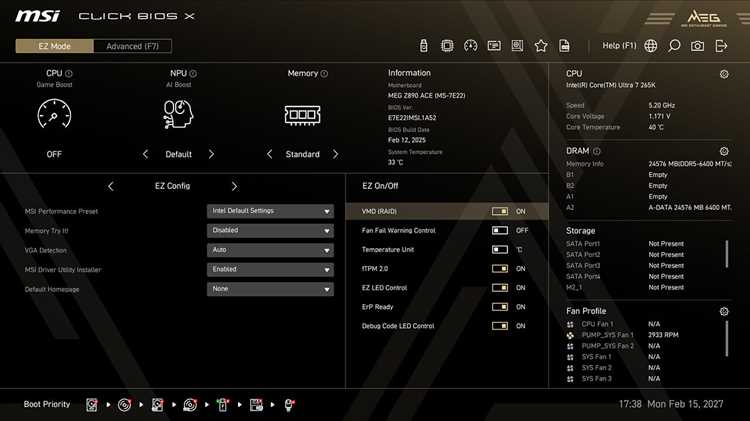Toggle the Debug Code LED Control switch
The height and width of the screenshot is (421, 750).
click(x=500, y=326)
